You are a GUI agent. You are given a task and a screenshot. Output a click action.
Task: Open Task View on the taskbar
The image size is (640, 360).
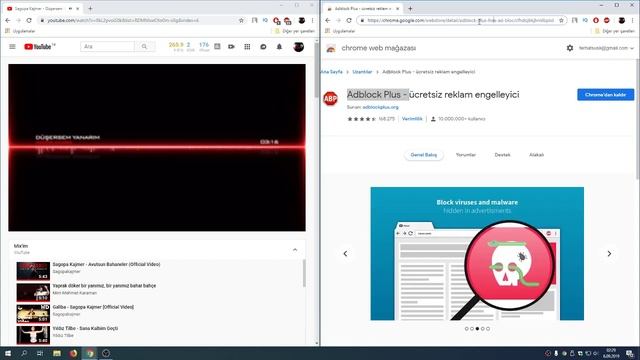coord(40,353)
